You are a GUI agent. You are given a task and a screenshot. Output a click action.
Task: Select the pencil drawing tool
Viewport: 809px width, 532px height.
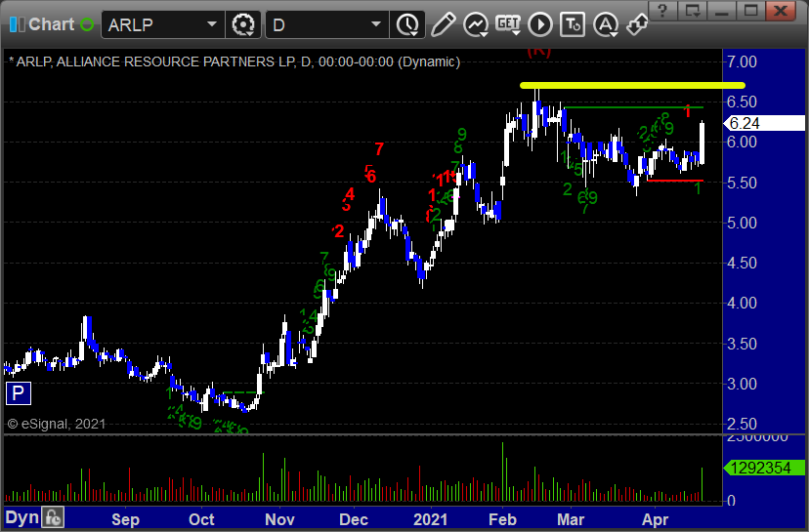coord(443,24)
